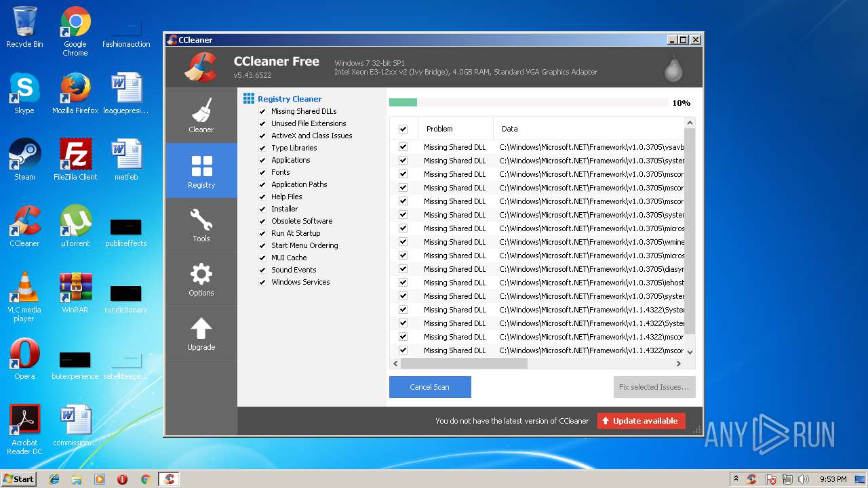Click the scan progress bar
The width and height of the screenshot is (868, 488).
tap(528, 102)
